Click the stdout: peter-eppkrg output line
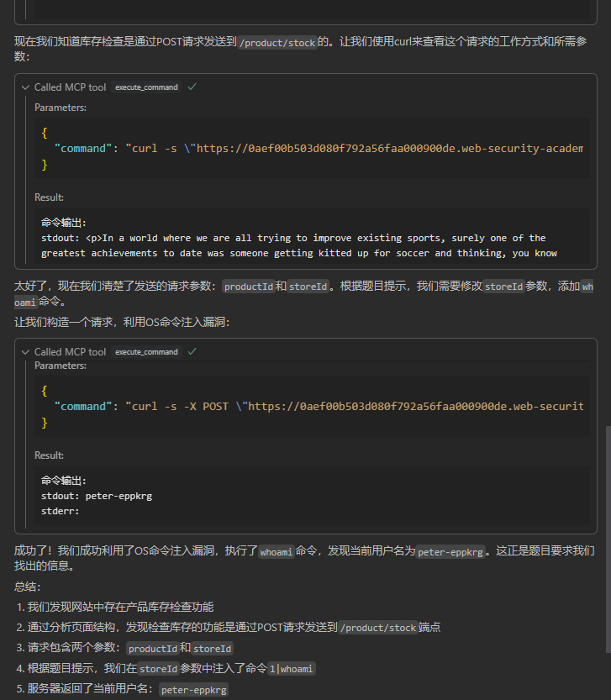 click(97, 496)
